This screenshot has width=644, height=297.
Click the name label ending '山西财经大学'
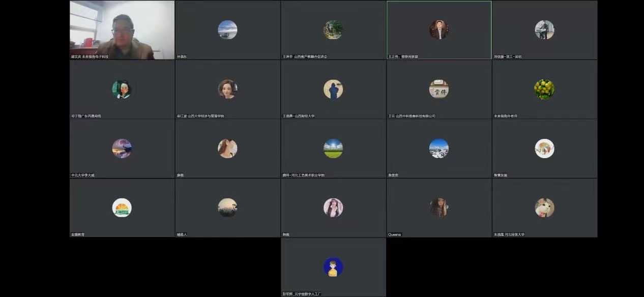click(299, 116)
